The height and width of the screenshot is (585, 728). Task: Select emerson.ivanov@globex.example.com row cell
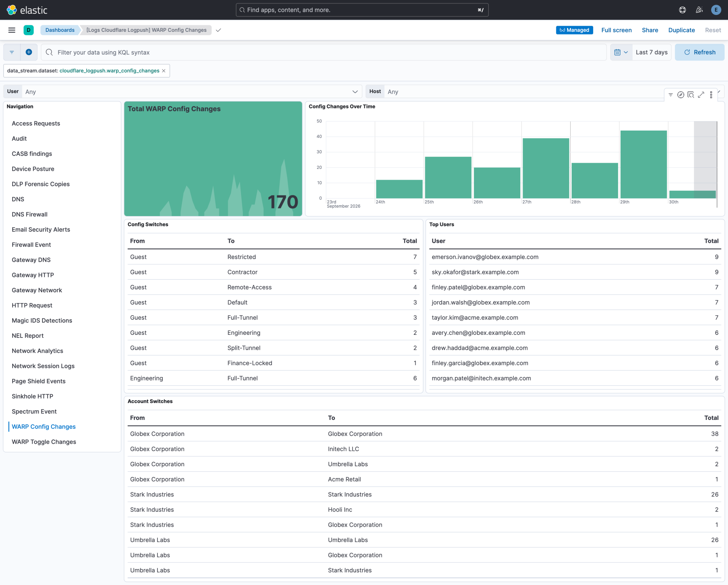[x=485, y=257]
